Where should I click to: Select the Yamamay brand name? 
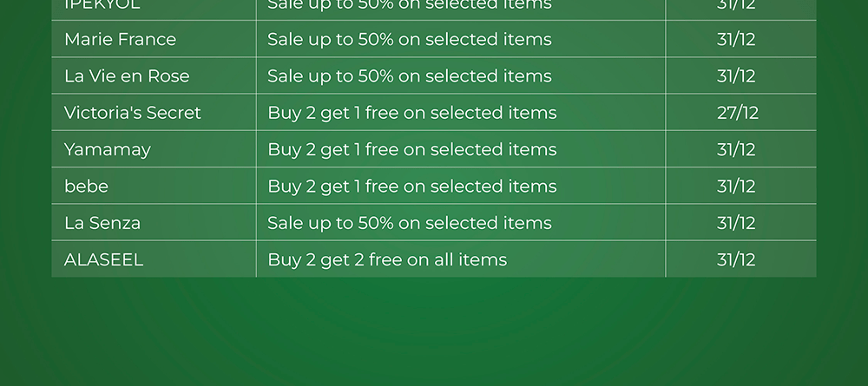(x=108, y=149)
